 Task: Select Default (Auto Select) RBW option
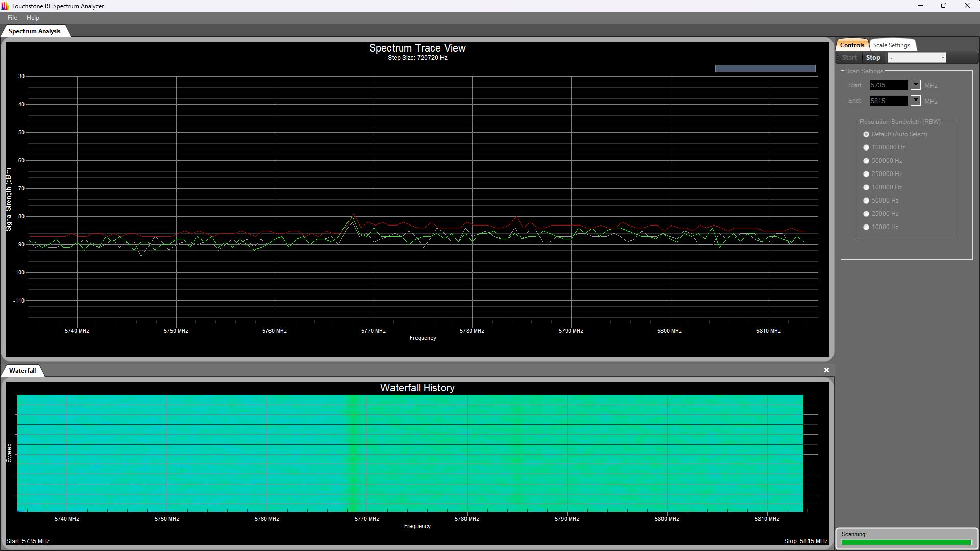point(866,134)
